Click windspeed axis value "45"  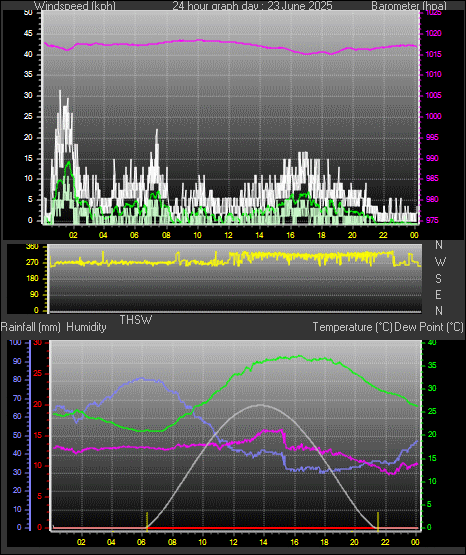(28, 33)
